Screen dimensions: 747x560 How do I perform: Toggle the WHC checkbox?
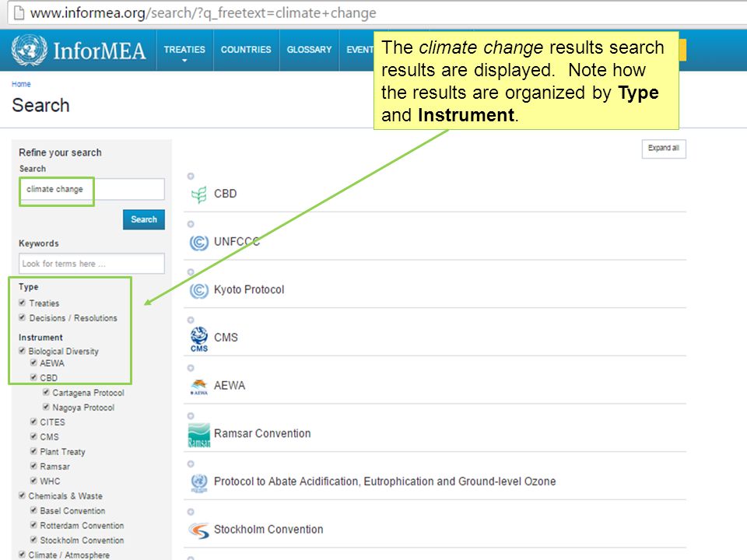[33, 481]
